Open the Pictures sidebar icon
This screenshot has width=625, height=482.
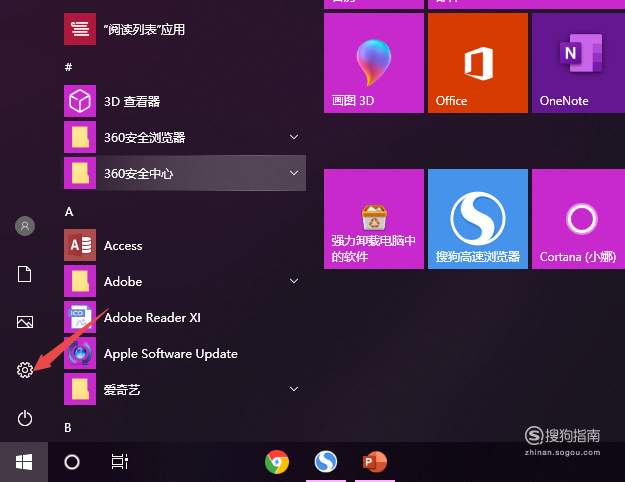click(25, 322)
